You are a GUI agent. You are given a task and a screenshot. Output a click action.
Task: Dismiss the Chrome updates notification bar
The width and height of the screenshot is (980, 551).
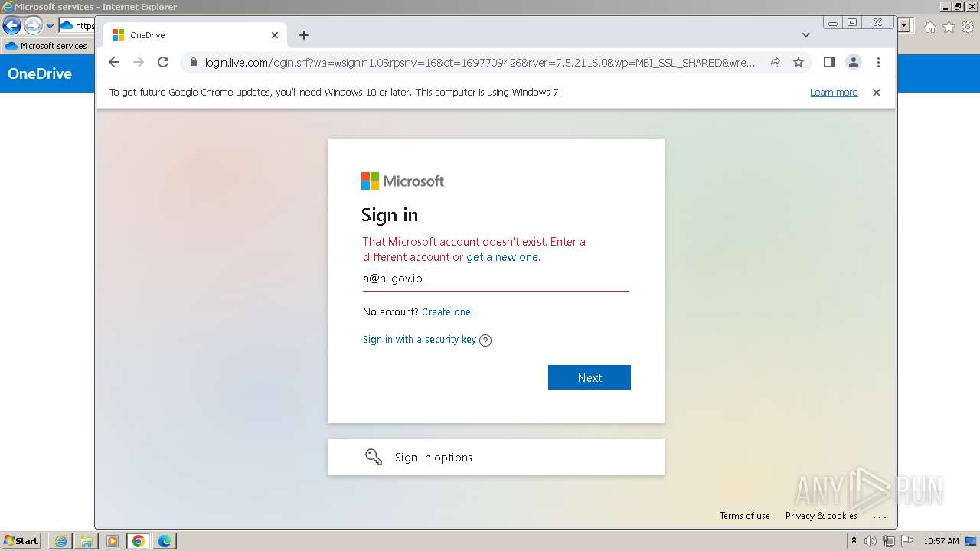coord(877,93)
